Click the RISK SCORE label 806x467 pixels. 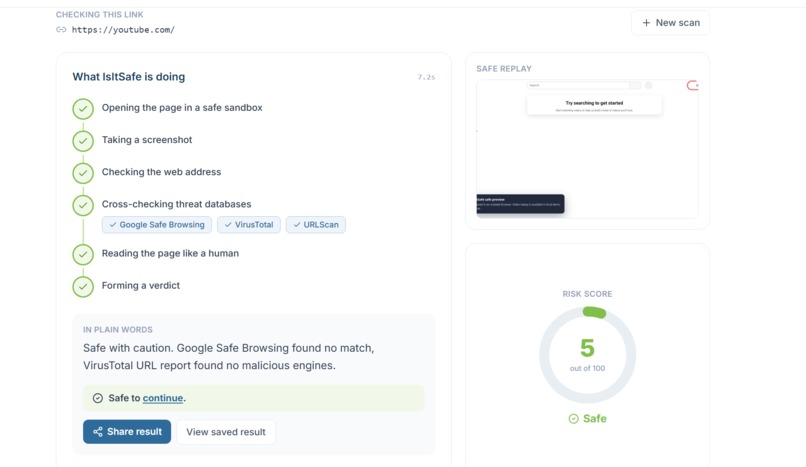[x=587, y=294]
